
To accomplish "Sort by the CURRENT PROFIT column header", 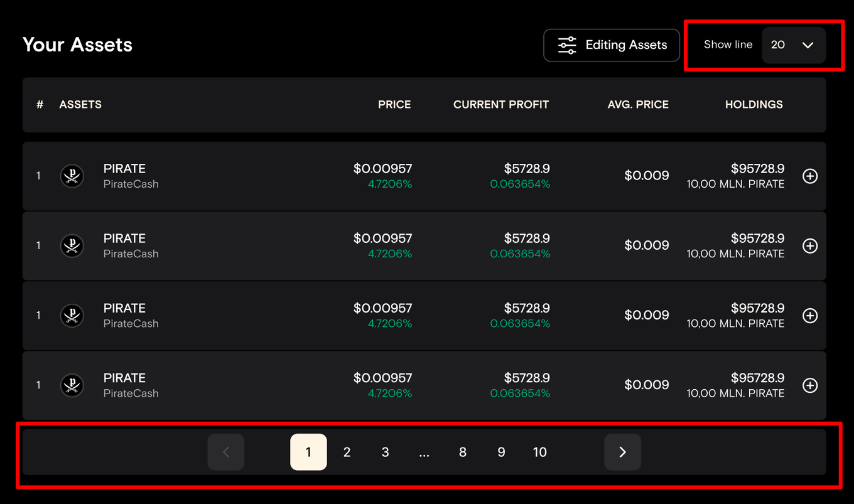I will [x=500, y=105].
